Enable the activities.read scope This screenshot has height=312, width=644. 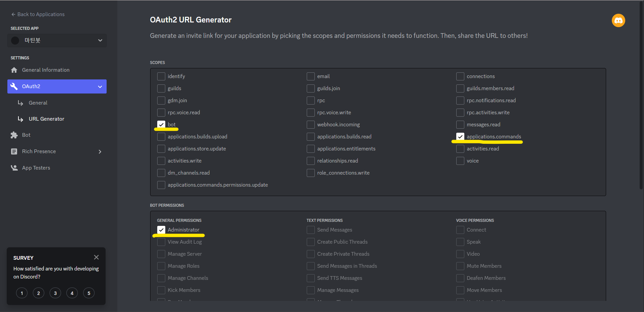tap(460, 149)
